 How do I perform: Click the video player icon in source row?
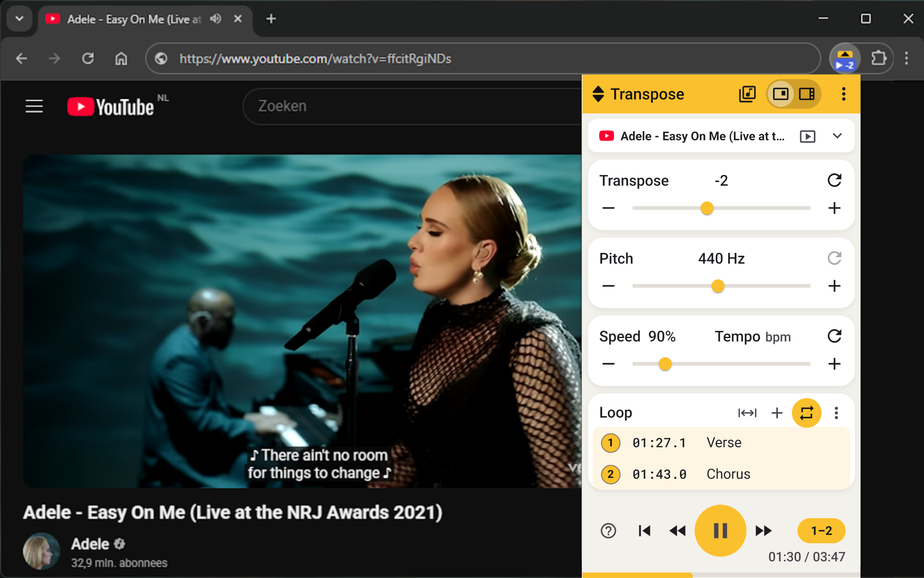pos(807,137)
